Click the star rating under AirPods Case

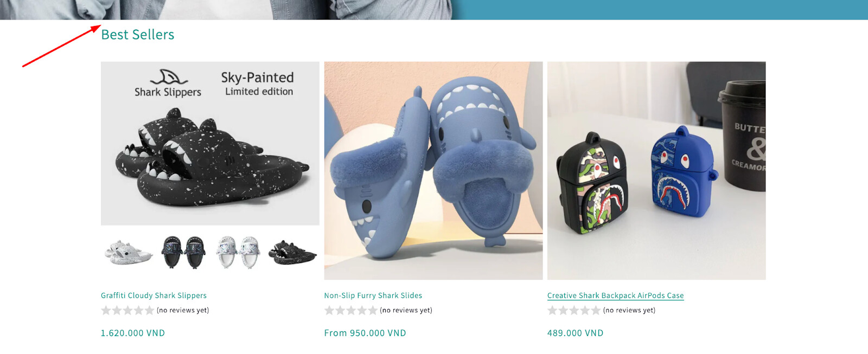tap(574, 310)
